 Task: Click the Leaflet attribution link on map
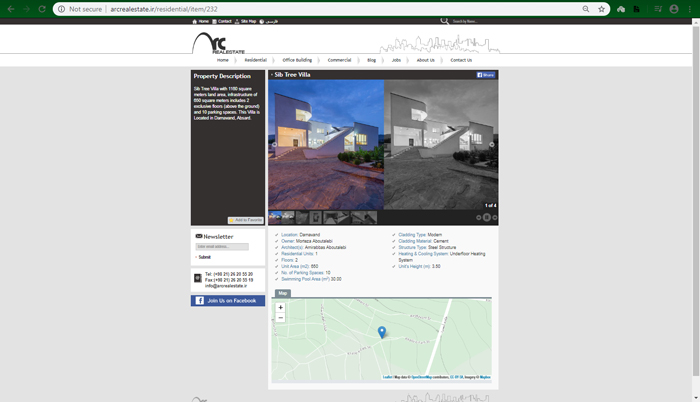[388, 377]
